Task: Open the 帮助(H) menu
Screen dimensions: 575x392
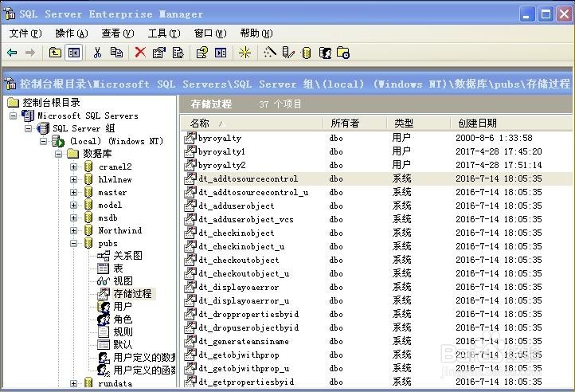Action: (x=256, y=33)
